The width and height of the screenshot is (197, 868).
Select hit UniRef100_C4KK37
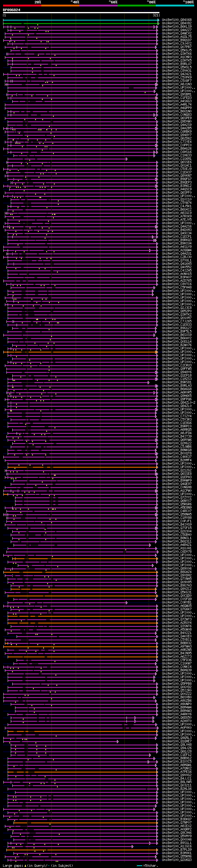[x=176, y=457]
